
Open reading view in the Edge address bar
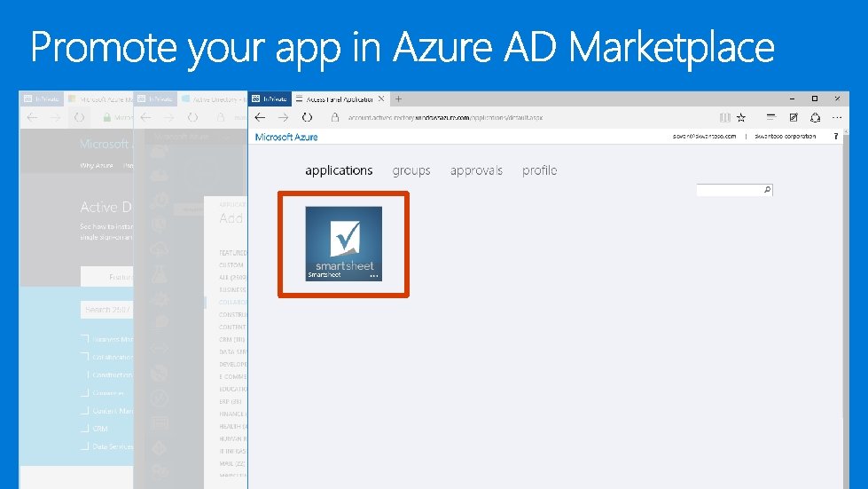point(724,117)
